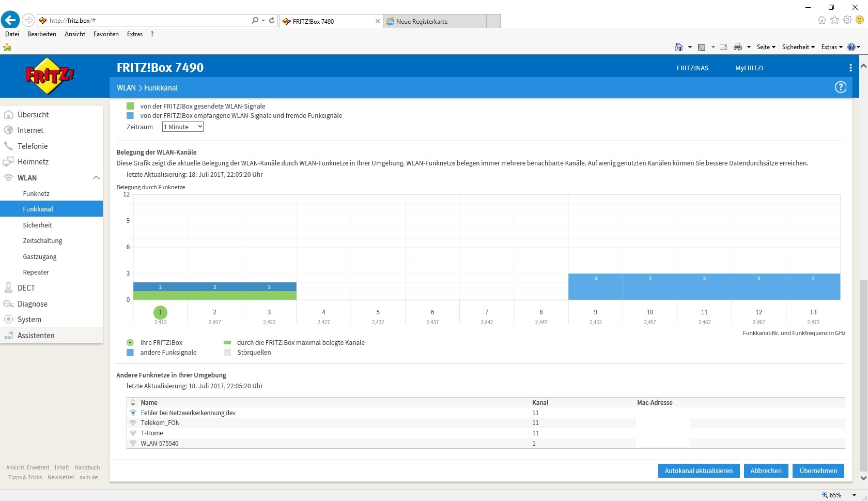Open Assistenten in sidebar

pos(36,336)
